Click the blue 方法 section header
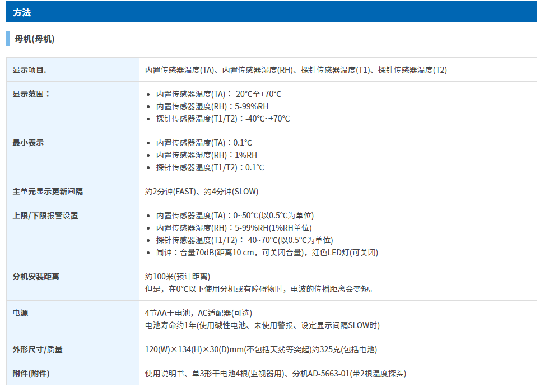 click(x=22, y=12)
